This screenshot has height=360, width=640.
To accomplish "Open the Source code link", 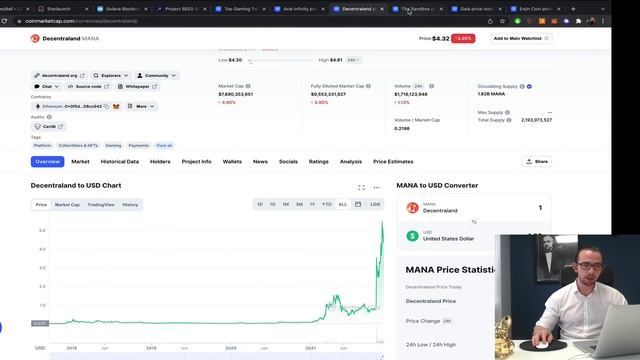I will (x=88, y=87).
